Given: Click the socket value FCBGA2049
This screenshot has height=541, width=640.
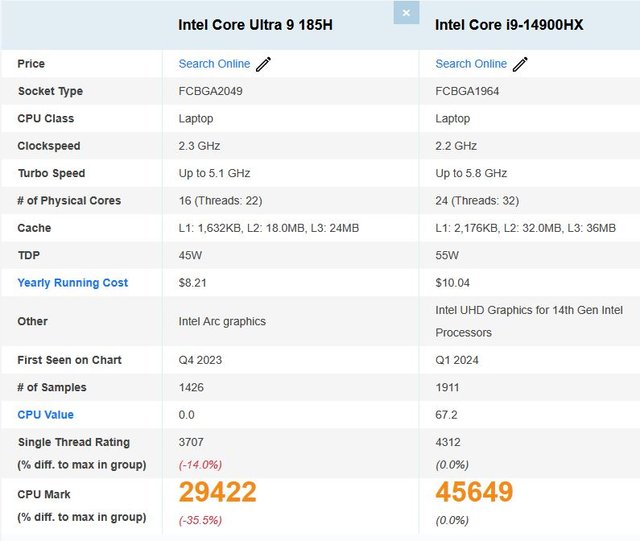Looking at the screenshot, I should (210, 91).
